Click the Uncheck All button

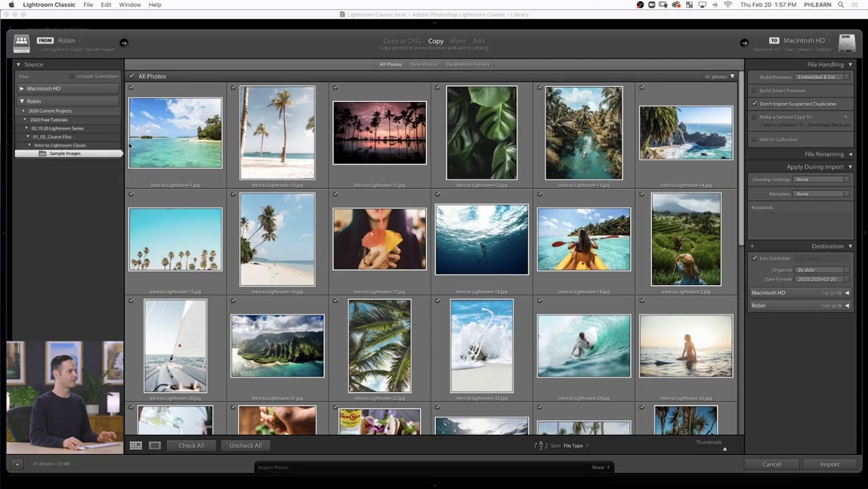tap(245, 446)
